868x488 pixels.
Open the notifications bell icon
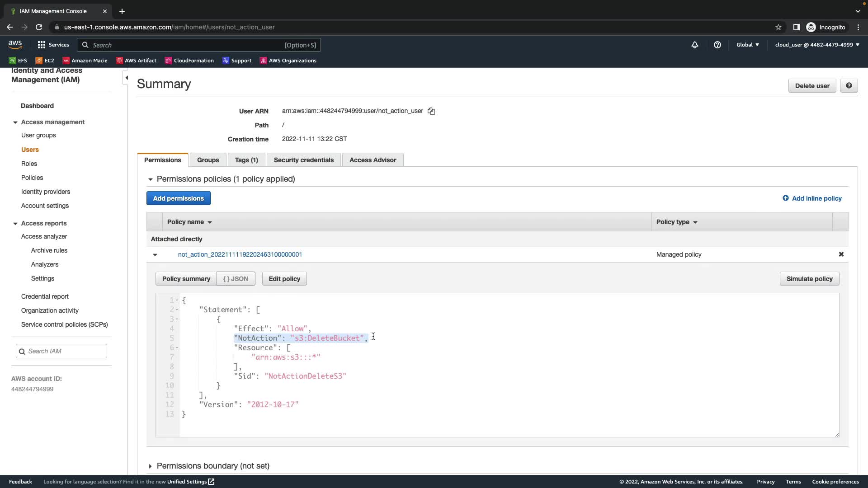[x=694, y=45]
